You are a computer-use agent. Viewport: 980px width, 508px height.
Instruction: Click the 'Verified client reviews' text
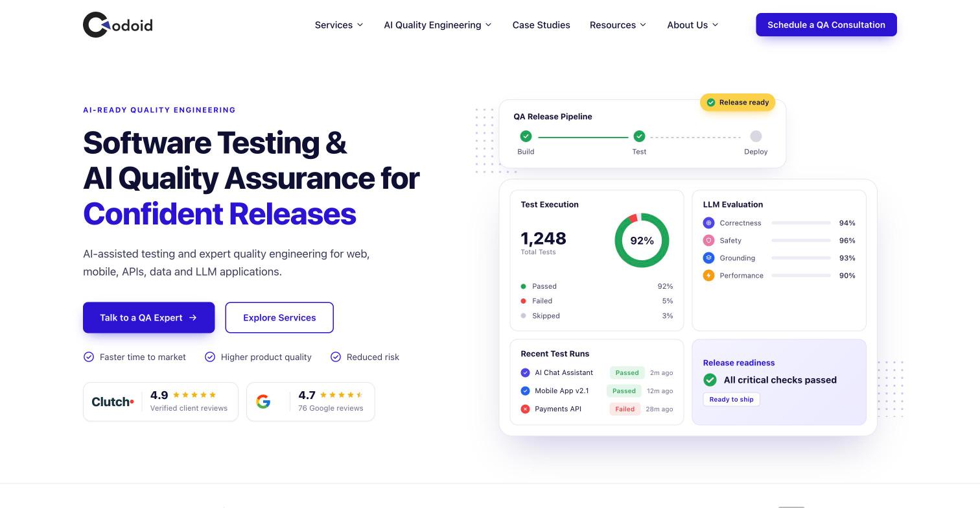(189, 408)
